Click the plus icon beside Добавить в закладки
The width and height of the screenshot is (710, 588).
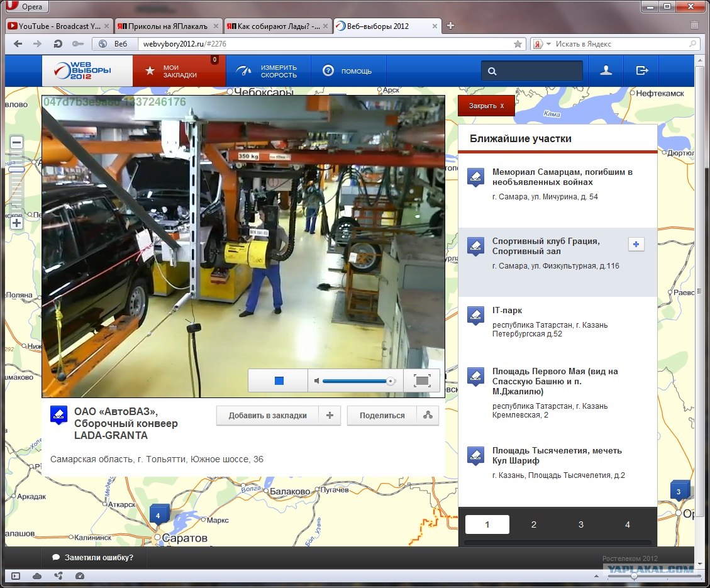(x=330, y=416)
